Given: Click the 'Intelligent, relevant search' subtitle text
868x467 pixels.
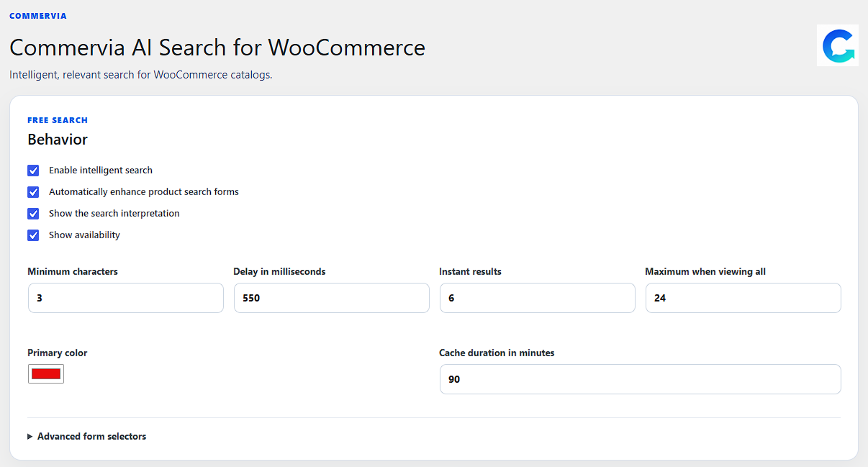Looking at the screenshot, I should click(141, 75).
